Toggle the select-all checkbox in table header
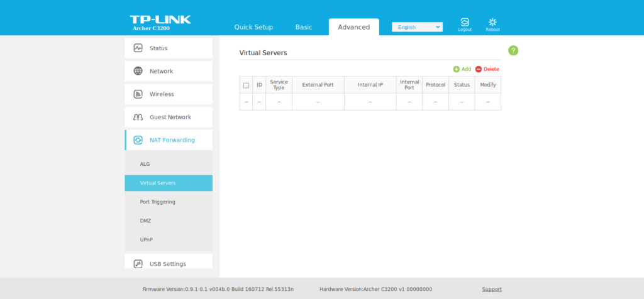Viewport: 644px width, 299px height. (246, 85)
